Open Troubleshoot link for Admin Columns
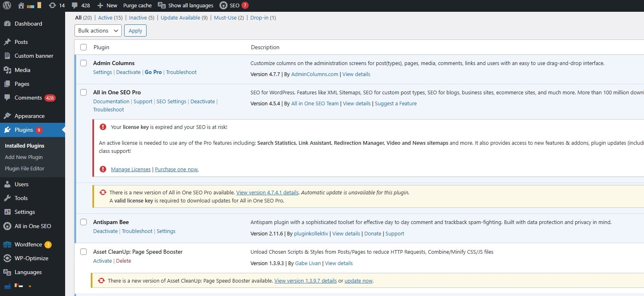Image resolution: width=644 pixels, height=296 pixels. tap(181, 72)
